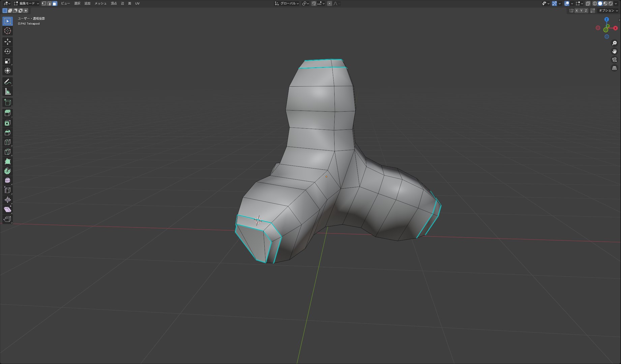Open the 頂点 menu
621x364 pixels.
coord(114,3)
